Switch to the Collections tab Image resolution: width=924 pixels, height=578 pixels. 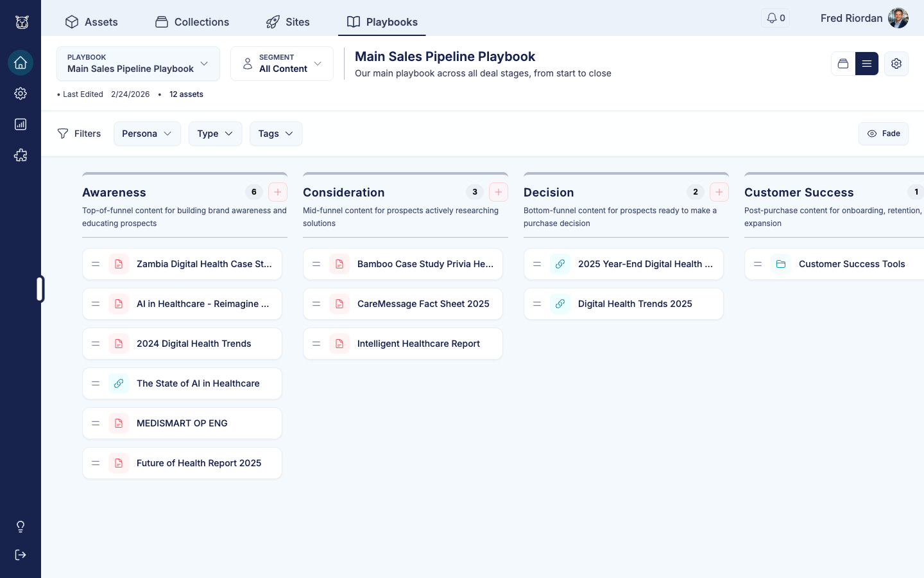point(192,22)
